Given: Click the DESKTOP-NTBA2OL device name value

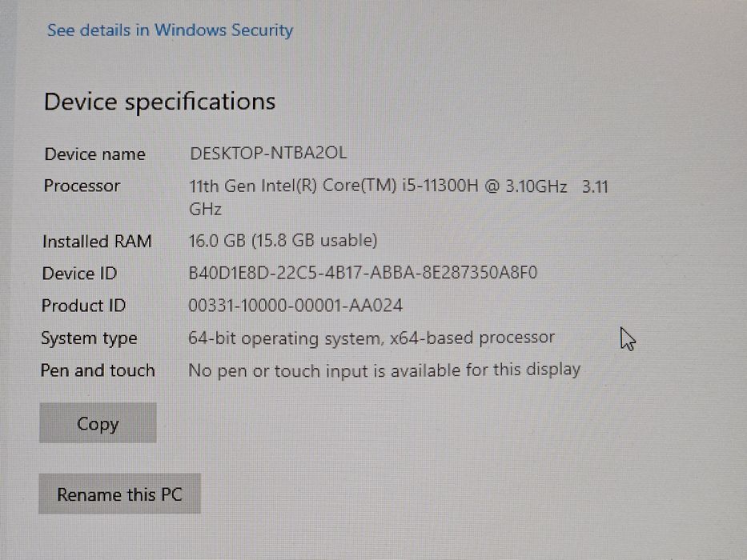Looking at the screenshot, I should 268,153.
